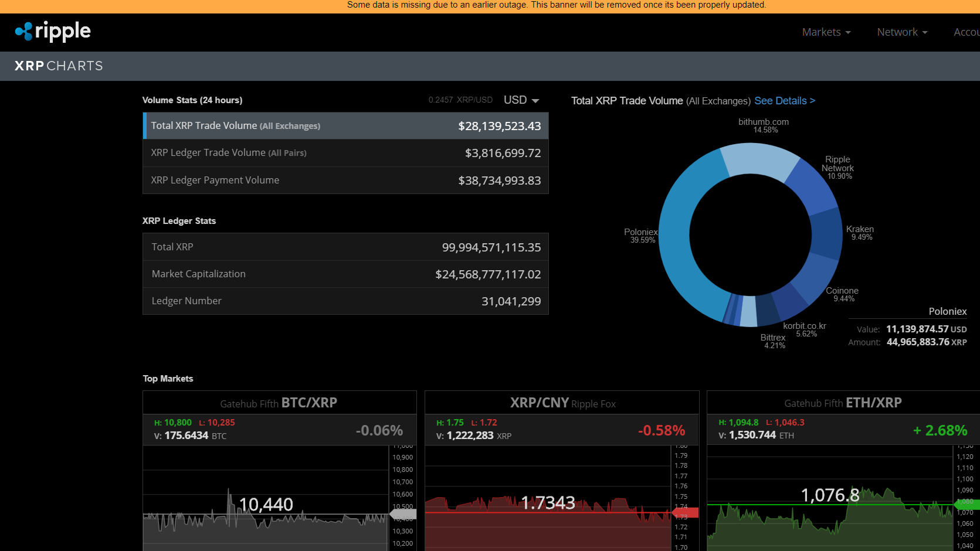Click the korbit.co.kr 5.62% label
980x551 pixels.
click(x=805, y=329)
